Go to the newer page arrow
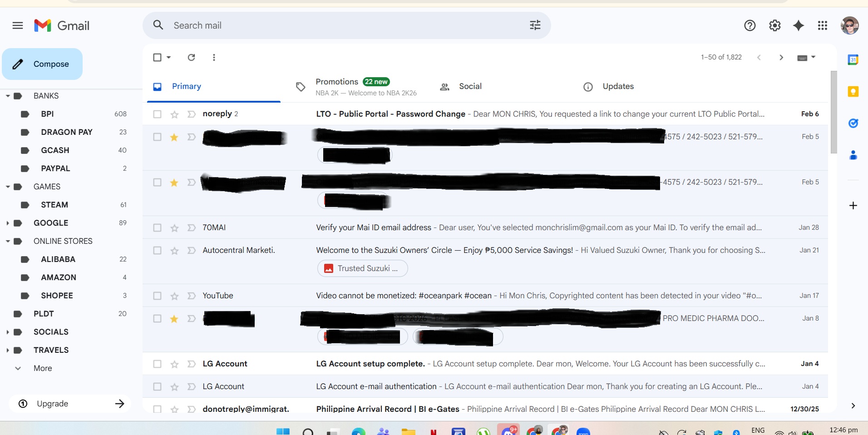This screenshot has height=435, width=868. 759,57
